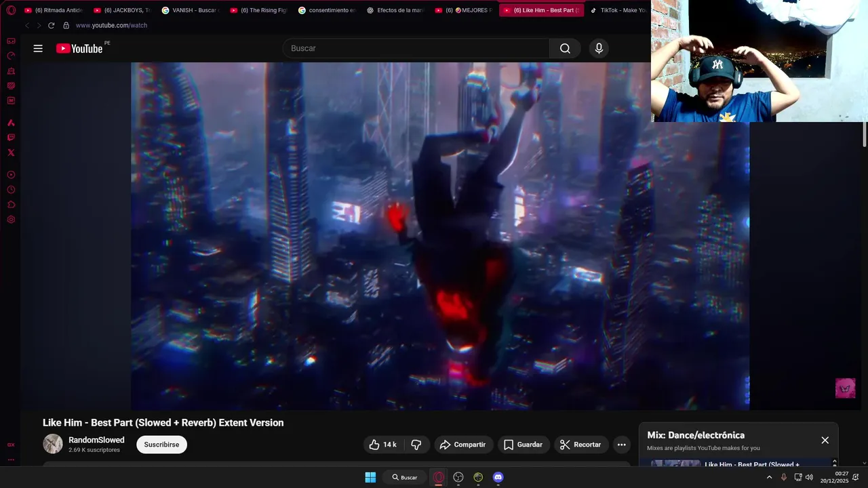The height and width of the screenshot is (488, 868).
Task: Open more actions three-dots menu
Action: (621, 445)
